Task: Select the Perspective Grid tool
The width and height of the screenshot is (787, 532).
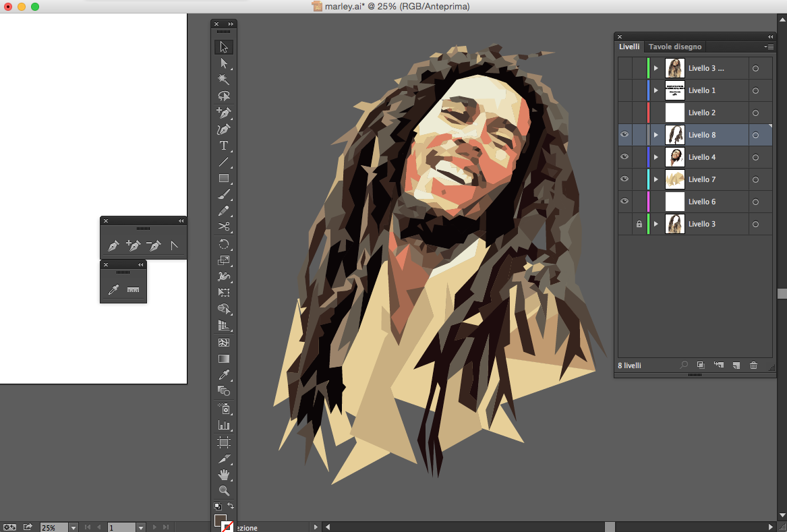Action: pos(224,326)
